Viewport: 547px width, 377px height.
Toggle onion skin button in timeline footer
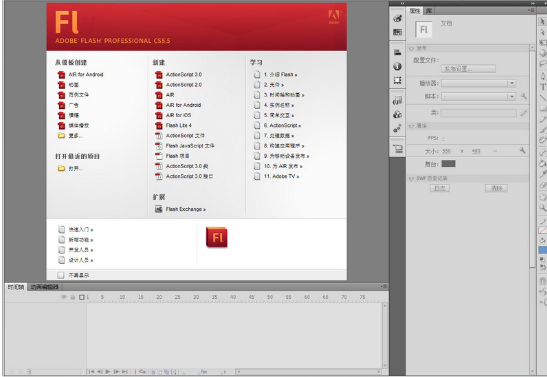153,372
